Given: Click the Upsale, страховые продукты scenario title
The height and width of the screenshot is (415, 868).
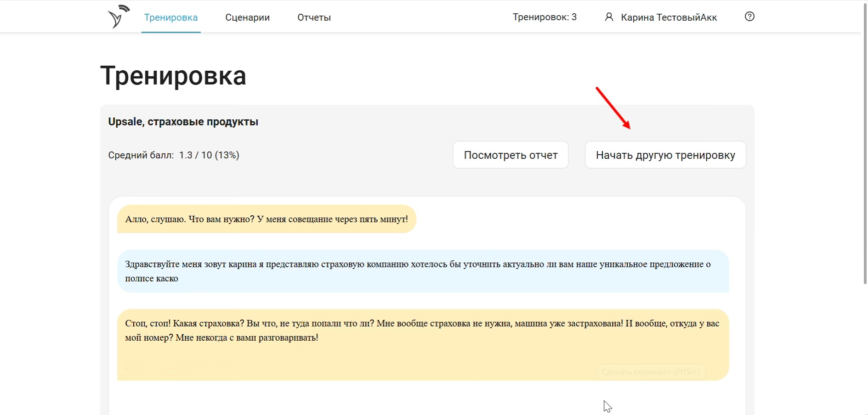Looking at the screenshot, I should tap(183, 122).
